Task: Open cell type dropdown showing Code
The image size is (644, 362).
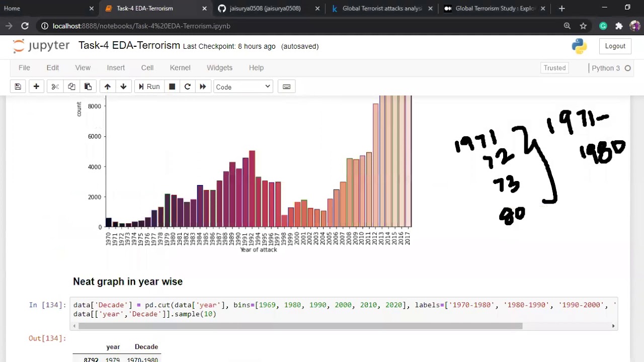Action: 243,86
